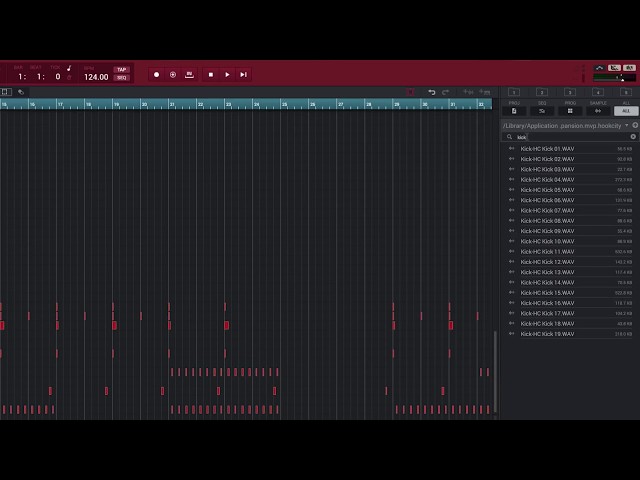Stop playback with the Stop button
This screenshot has width=640, height=480.
click(211, 75)
